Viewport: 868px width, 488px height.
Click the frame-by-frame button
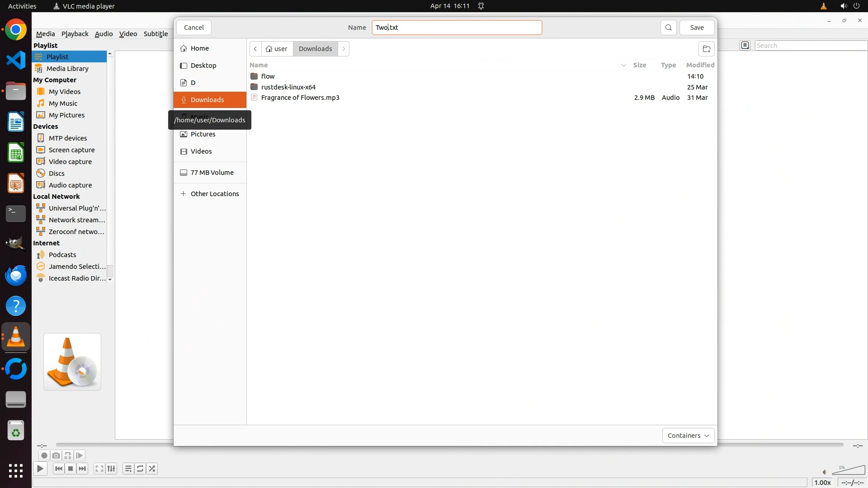(x=80, y=455)
